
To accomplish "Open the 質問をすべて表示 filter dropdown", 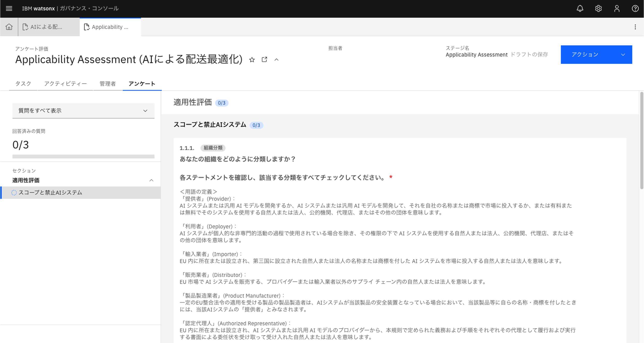I will point(83,111).
